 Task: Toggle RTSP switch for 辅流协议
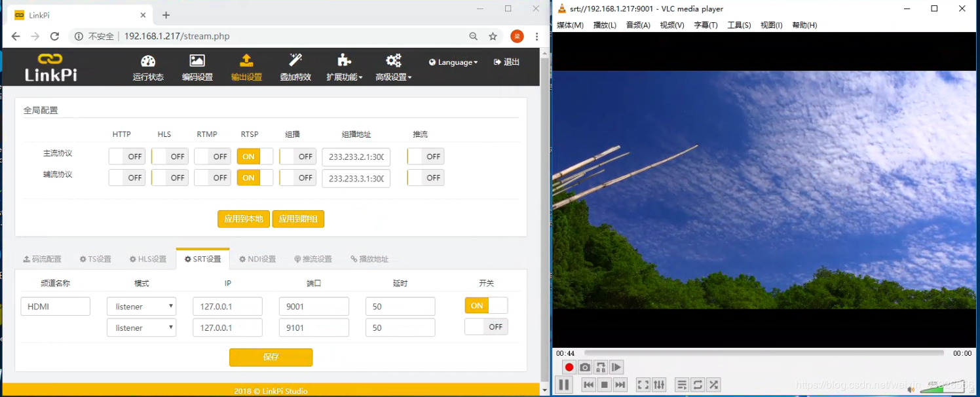(255, 178)
